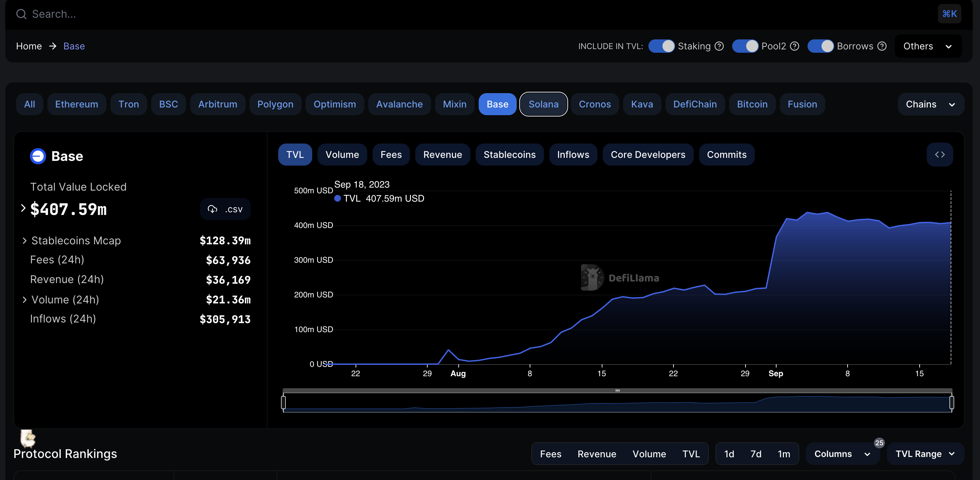Viewport: 980px width, 480px height.
Task: Disable the Pool2 toggle
Action: point(746,46)
